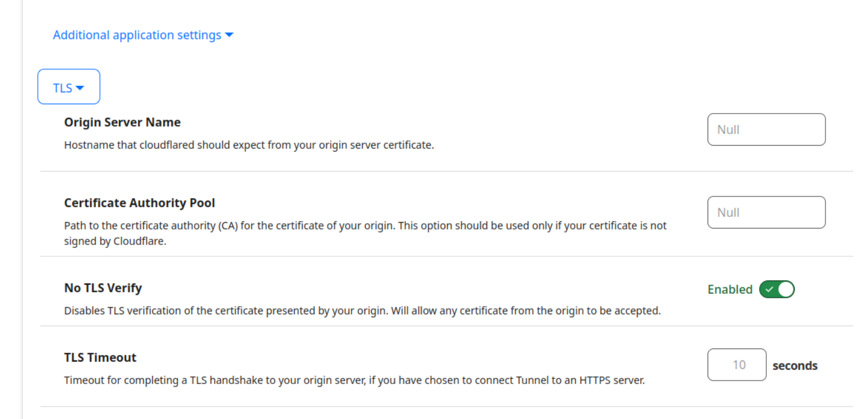The image size is (868, 419).
Task: Collapse the Additional application settings section
Action: click(x=137, y=36)
